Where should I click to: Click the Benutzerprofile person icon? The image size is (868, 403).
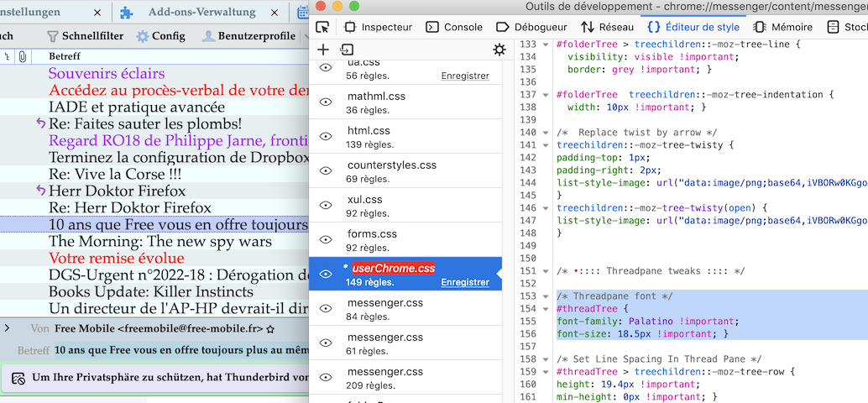click(x=208, y=37)
